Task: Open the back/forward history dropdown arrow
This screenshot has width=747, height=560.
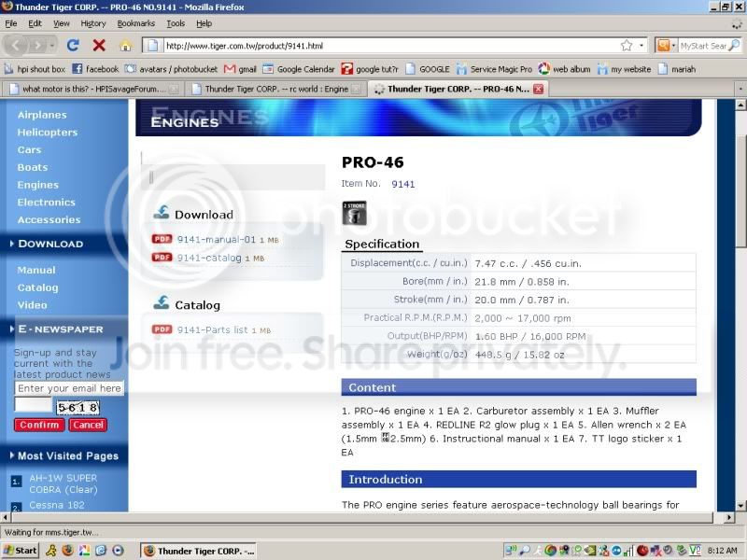Action: coord(52,46)
